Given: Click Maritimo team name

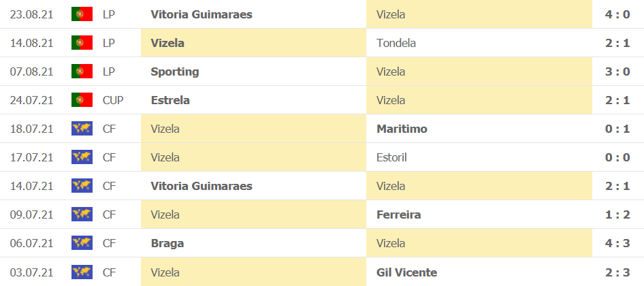Looking at the screenshot, I should [x=402, y=129].
